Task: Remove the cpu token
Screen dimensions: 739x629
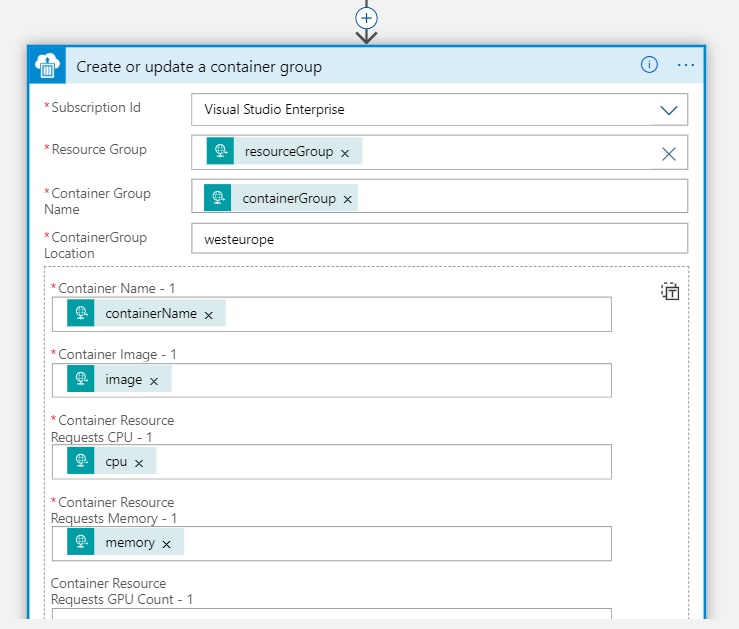Action: pyautogui.click(x=139, y=463)
